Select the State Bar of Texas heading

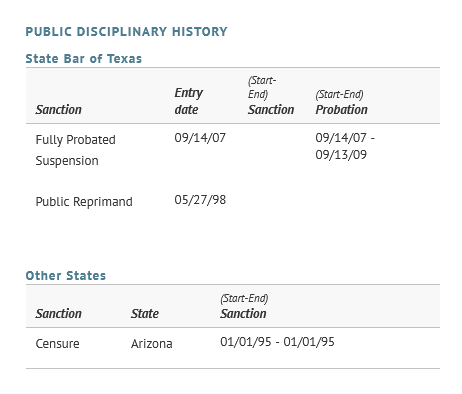(84, 59)
